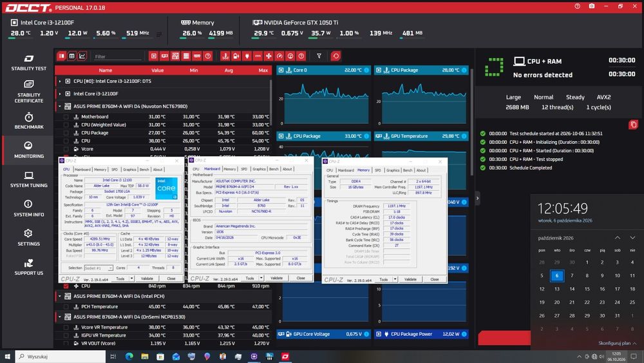Open Microsoft Edge from the taskbar

[129, 357]
